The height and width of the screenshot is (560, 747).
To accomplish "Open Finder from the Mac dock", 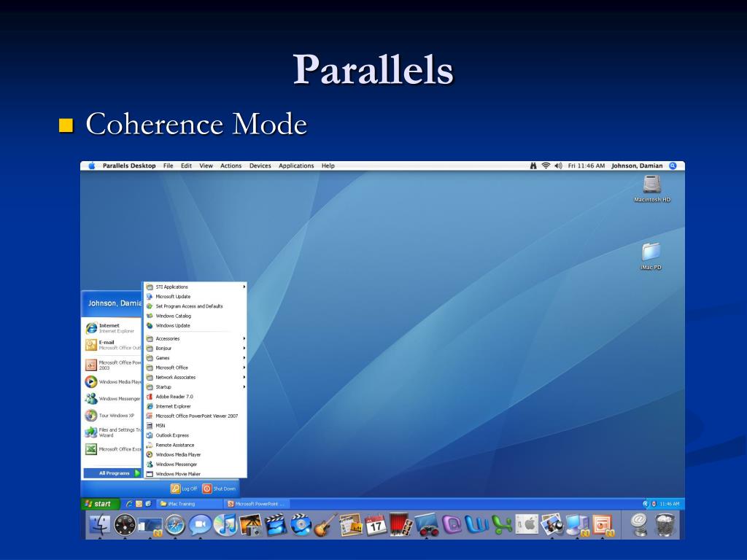I will [100, 525].
